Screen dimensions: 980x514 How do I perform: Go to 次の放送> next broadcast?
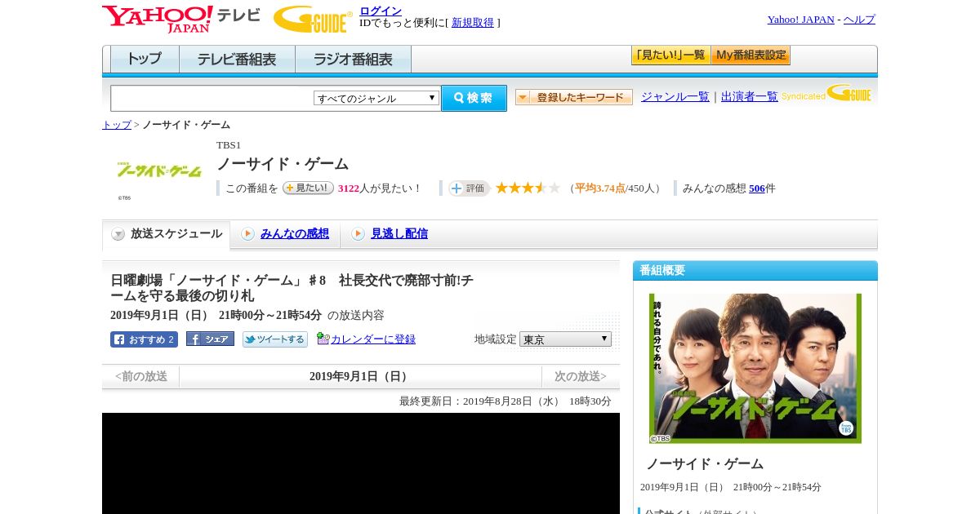point(581,377)
